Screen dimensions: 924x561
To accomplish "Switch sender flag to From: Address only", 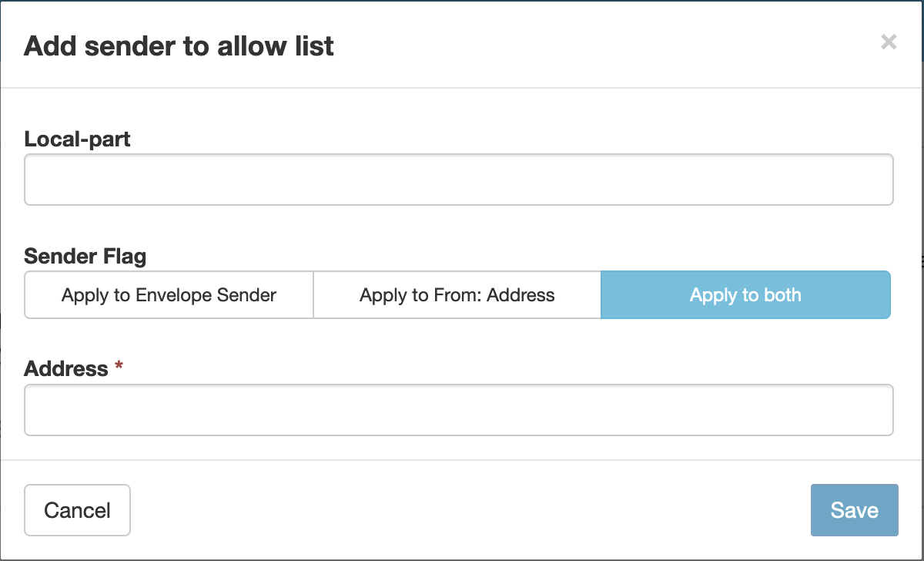I will click(x=457, y=294).
